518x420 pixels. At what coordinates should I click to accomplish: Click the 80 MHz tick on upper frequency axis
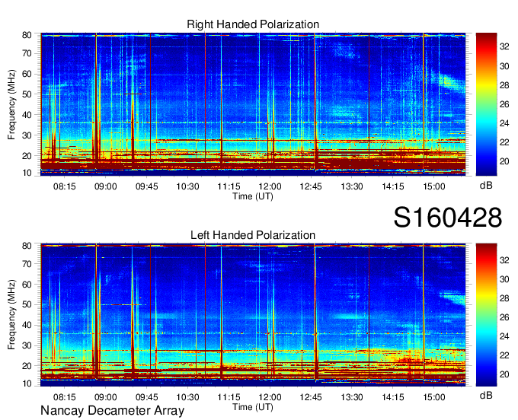pyautogui.click(x=27, y=35)
